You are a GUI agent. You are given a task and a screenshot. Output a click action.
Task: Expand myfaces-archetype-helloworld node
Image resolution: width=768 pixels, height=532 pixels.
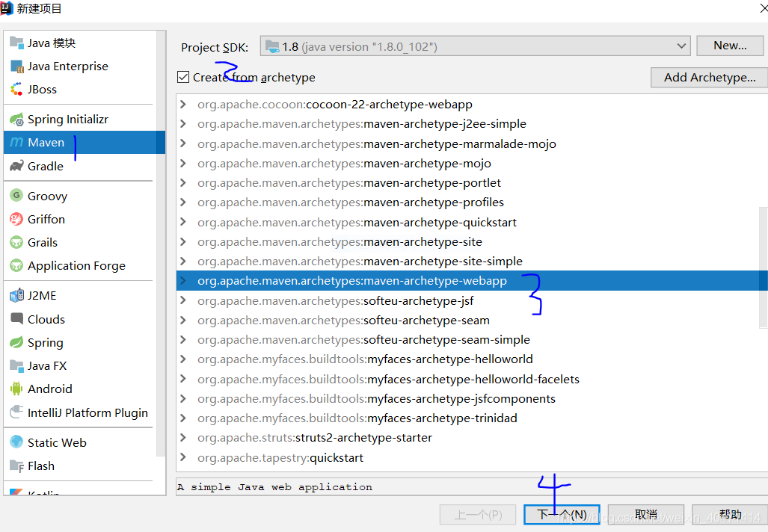pos(183,359)
